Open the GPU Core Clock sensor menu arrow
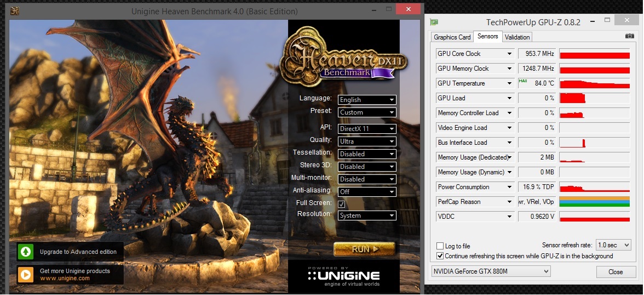 510,54
